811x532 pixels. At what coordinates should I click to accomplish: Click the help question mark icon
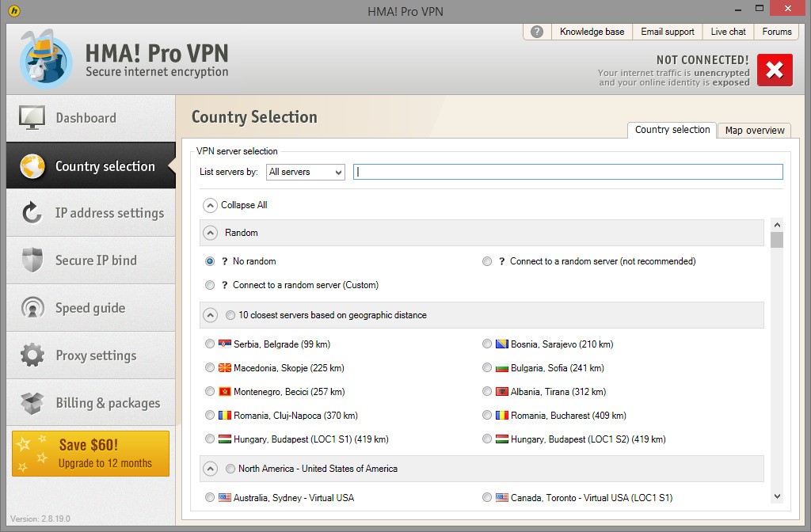coord(537,32)
